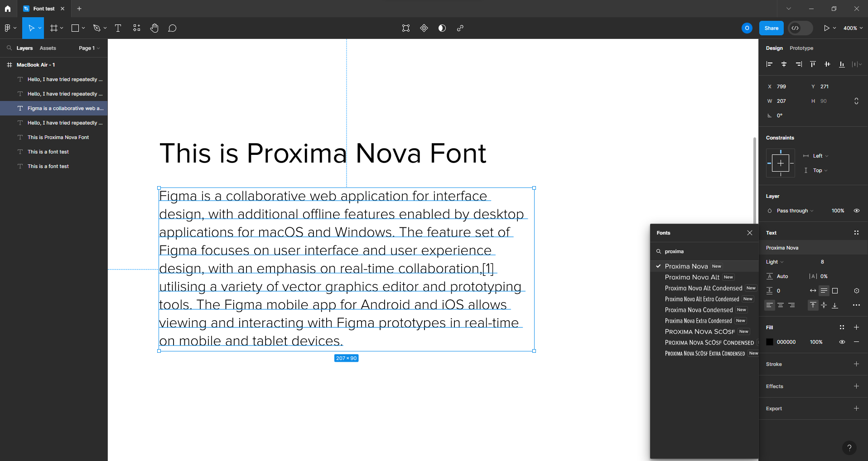Open horizontal constraint Left dropdown

[x=820, y=156]
